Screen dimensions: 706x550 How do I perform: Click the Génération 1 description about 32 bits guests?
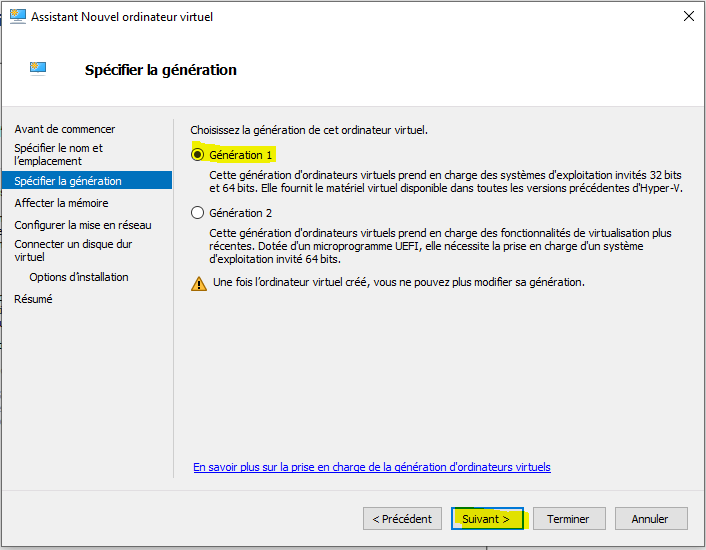(x=446, y=181)
